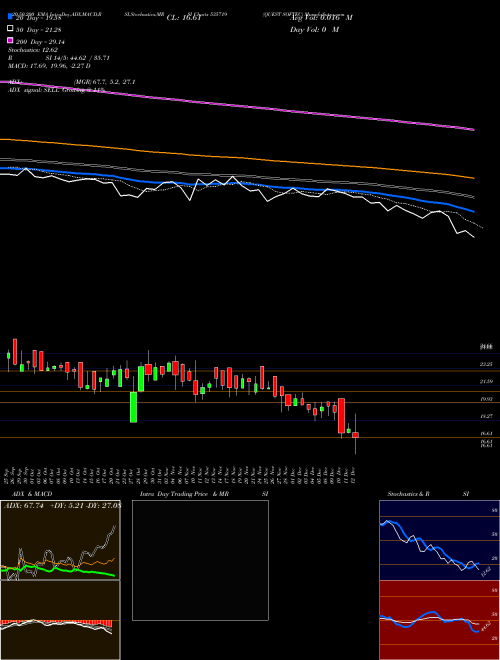Screen dimensions: 500x660
Task: Click the 'ADX signal: SELL' text
Action: (x=35, y=90)
